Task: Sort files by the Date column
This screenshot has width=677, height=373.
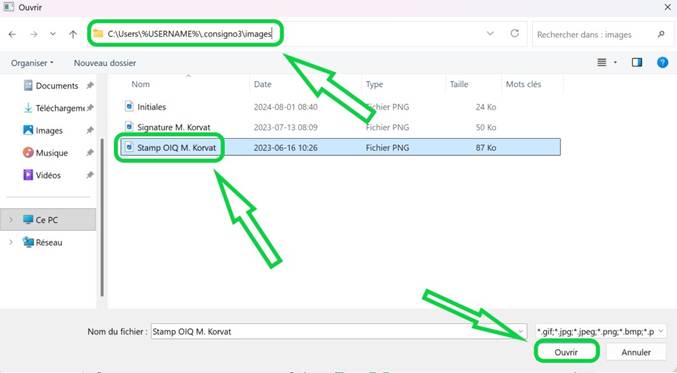Action: (x=263, y=84)
